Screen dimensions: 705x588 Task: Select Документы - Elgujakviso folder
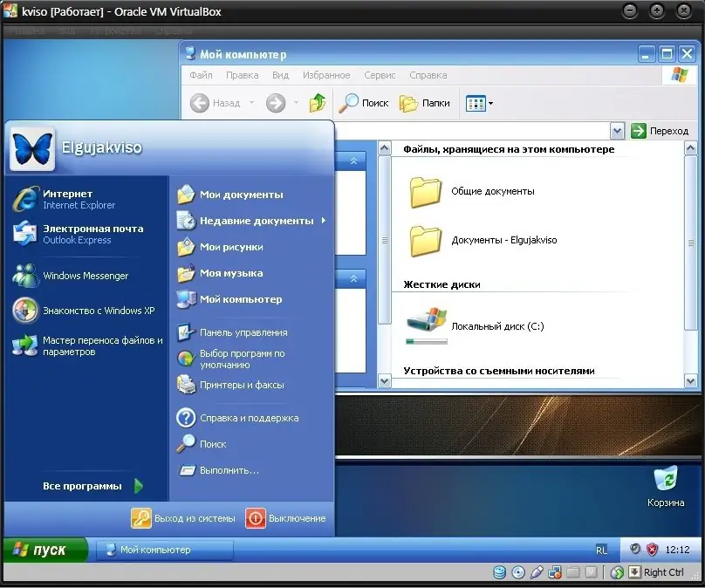coord(483,240)
